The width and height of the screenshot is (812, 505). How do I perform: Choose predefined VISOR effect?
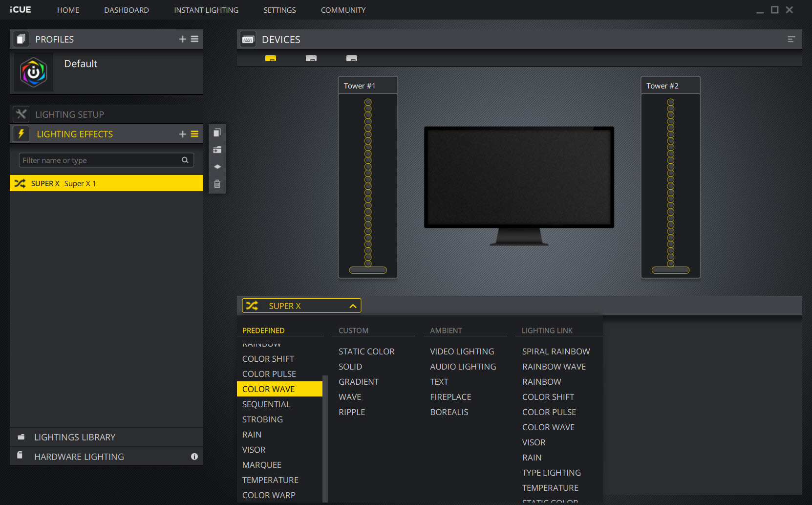(254, 450)
